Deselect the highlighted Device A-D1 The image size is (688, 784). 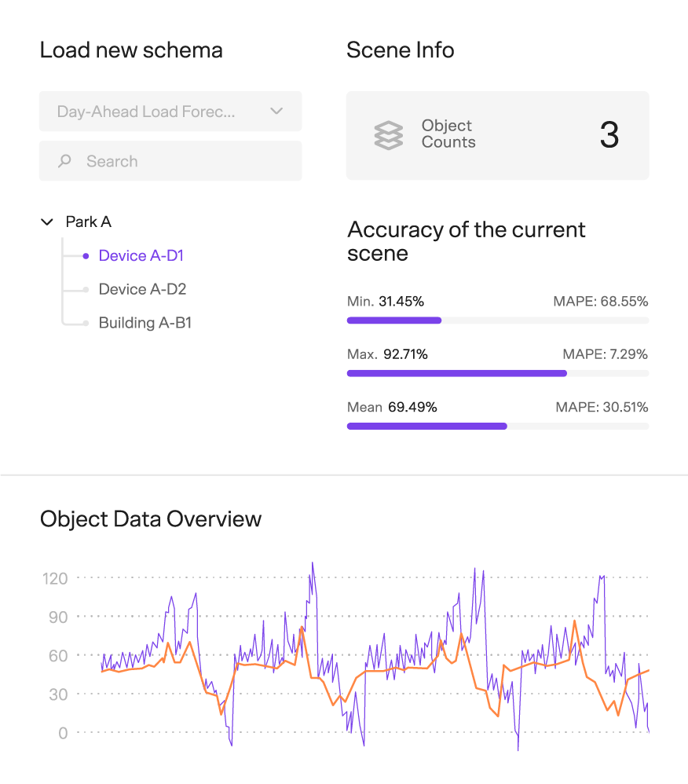(x=141, y=255)
